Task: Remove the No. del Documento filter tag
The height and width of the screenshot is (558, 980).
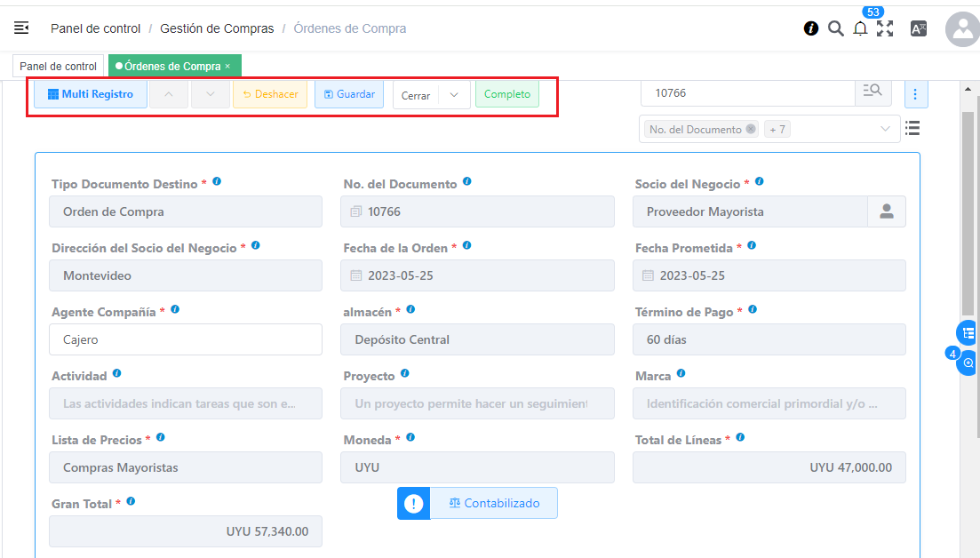Action: (751, 129)
